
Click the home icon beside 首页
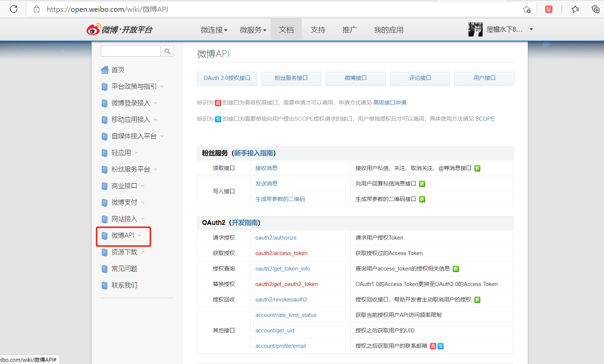pyautogui.click(x=105, y=70)
